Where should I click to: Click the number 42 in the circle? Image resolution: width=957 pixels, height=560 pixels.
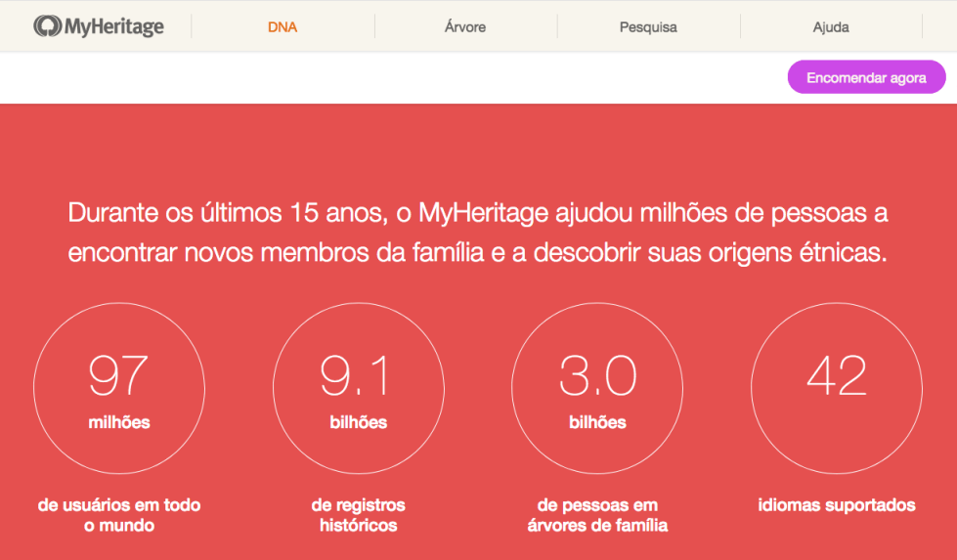click(x=837, y=375)
